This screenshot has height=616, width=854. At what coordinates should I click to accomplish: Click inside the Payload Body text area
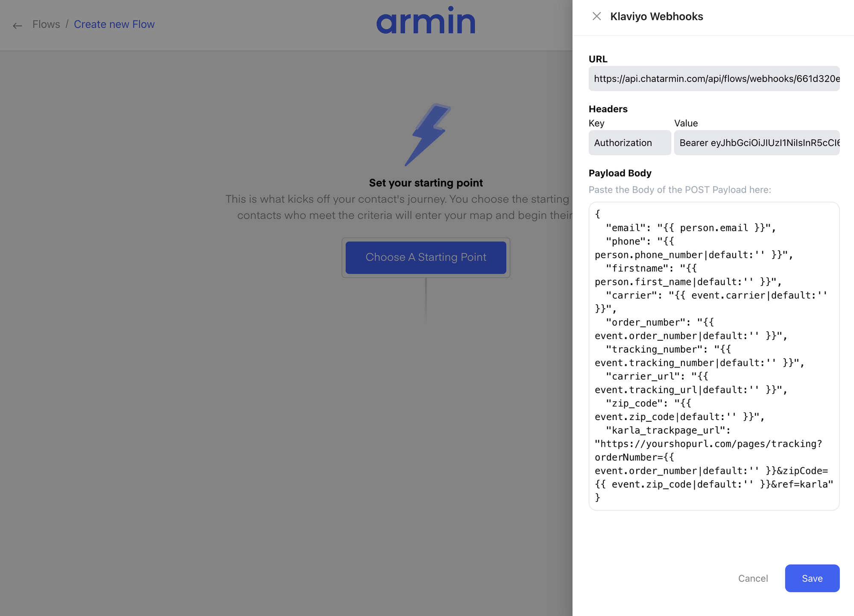click(714, 356)
